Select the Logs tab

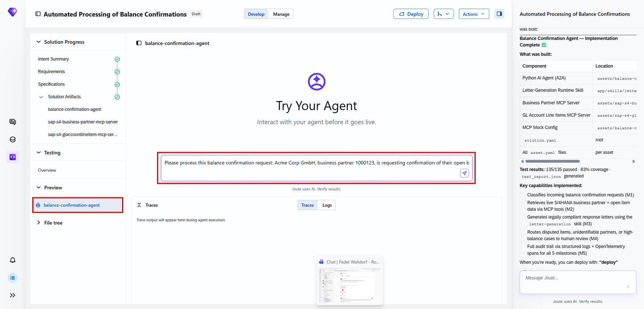[327, 205]
